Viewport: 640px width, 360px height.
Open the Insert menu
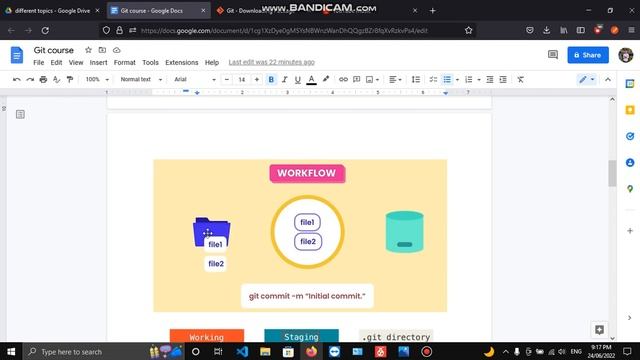98,62
